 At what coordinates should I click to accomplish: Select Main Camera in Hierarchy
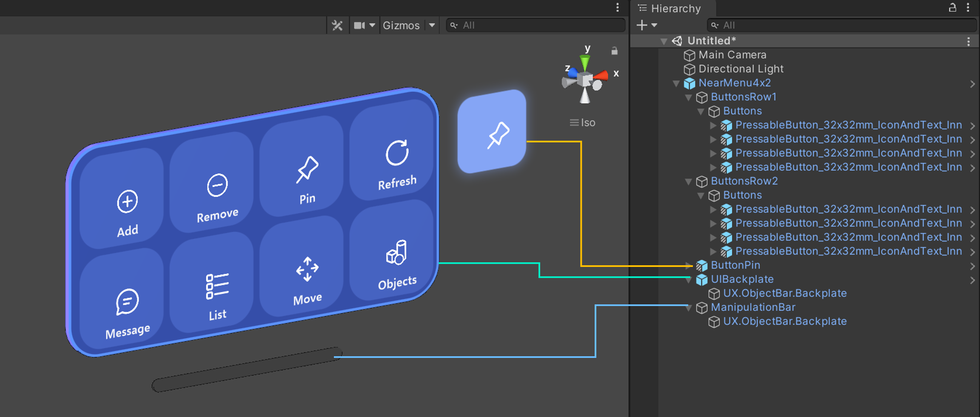pos(732,55)
